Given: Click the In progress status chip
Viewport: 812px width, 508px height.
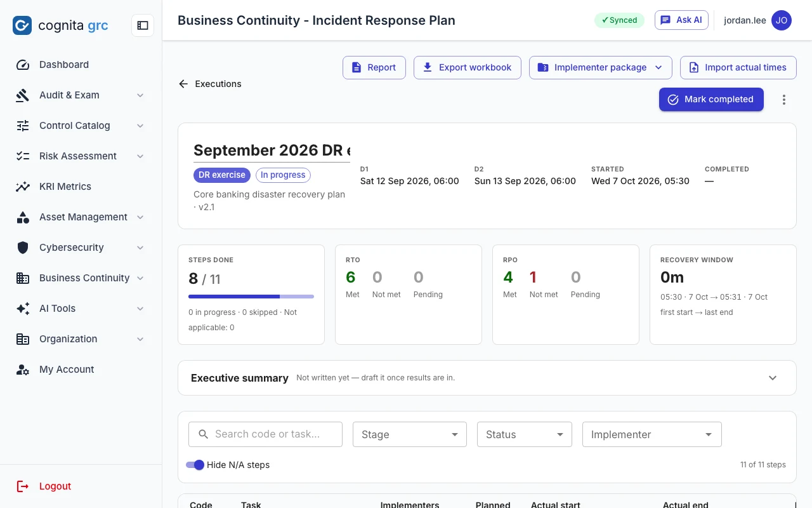Looking at the screenshot, I should point(283,175).
